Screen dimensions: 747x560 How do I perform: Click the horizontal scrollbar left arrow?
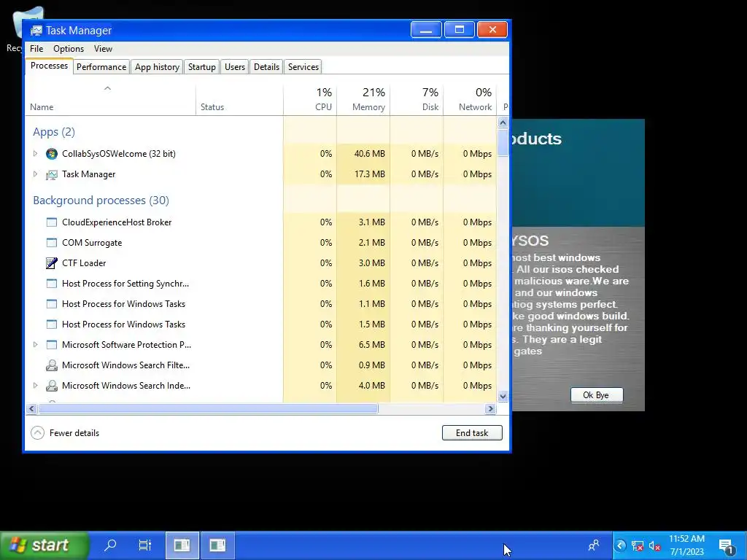tap(31, 409)
